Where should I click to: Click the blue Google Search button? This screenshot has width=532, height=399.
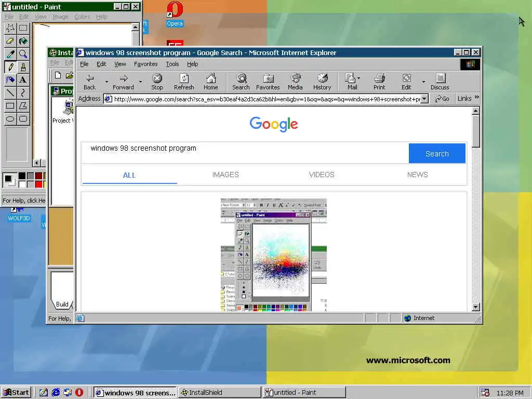click(437, 153)
